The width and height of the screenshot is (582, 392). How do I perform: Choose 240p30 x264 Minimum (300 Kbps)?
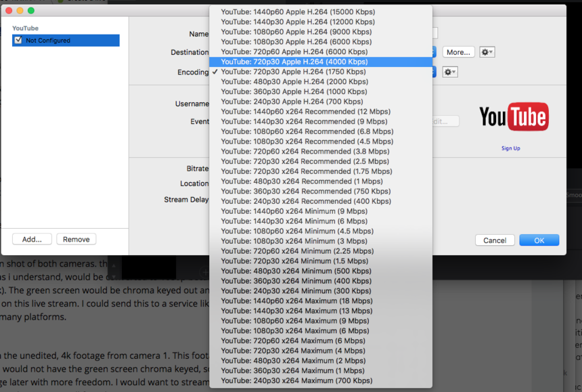(321, 291)
